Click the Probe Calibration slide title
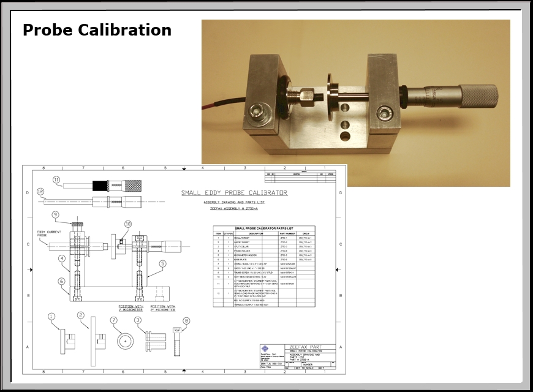Image resolution: width=533 pixels, height=392 pixels. click(97, 30)
